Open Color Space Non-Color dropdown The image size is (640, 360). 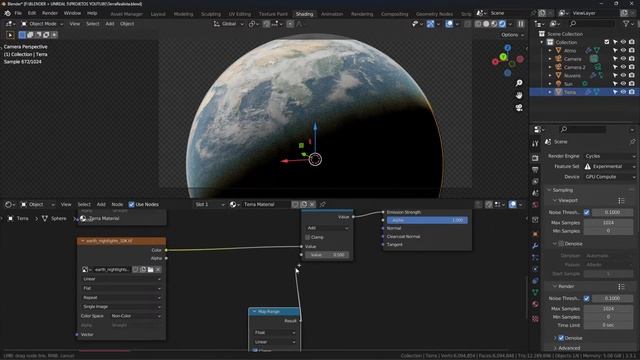(136, 316)
